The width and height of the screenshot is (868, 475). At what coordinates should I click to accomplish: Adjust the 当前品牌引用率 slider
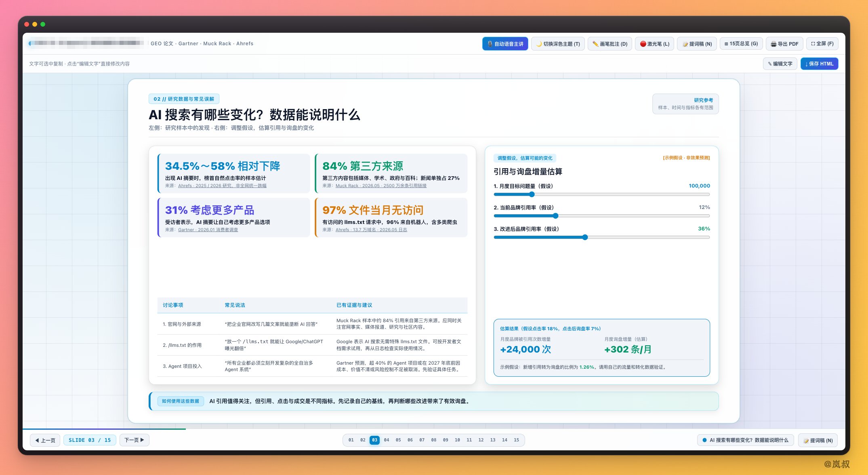(x=601, y=216)
